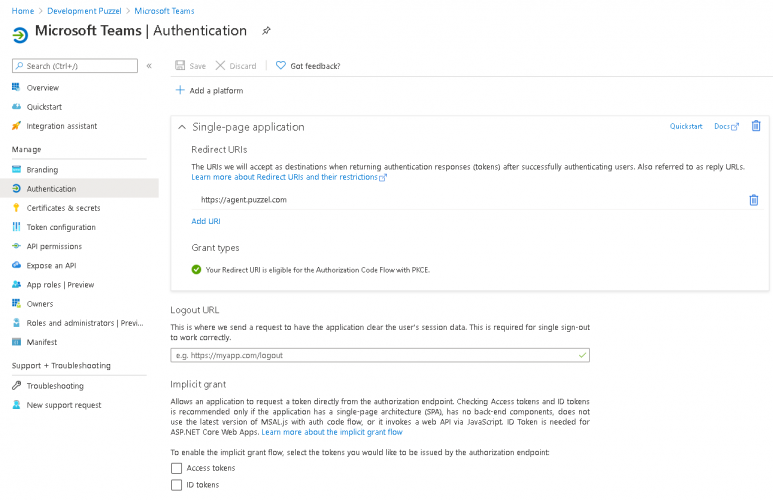This screenshot has height=500, width=773.
Task: Click the Token configuration bars icon
Action: click(16, 227)
